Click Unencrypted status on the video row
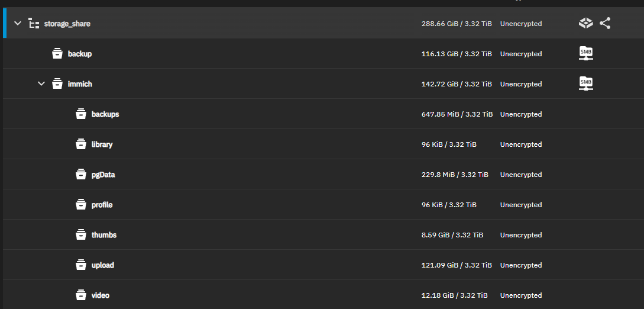This screenshot has width=644, height=309. tap(521, 295)
